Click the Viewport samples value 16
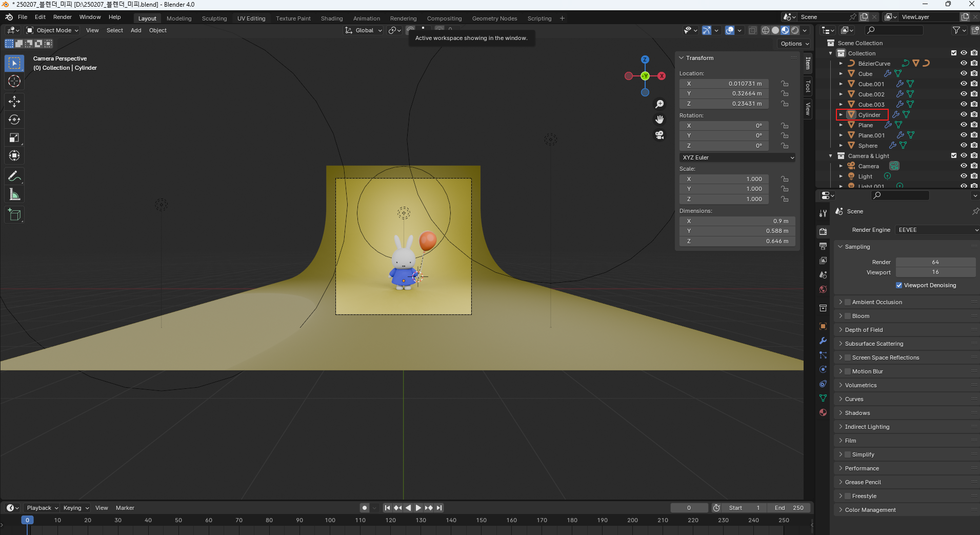The height and width of the screenshot is (535, 980). (x=935, y=272)
